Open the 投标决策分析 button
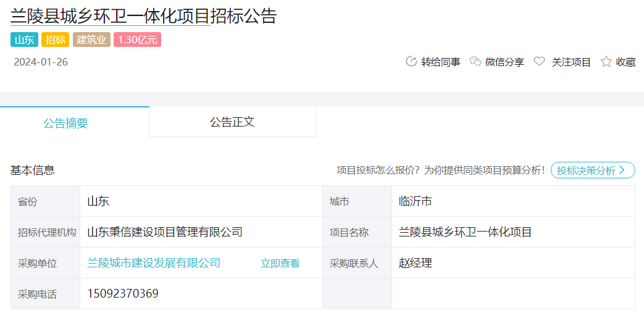 593,170
